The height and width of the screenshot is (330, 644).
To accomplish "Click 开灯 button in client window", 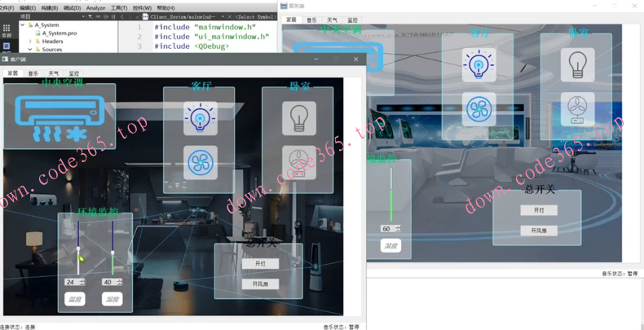I will 260,264.
